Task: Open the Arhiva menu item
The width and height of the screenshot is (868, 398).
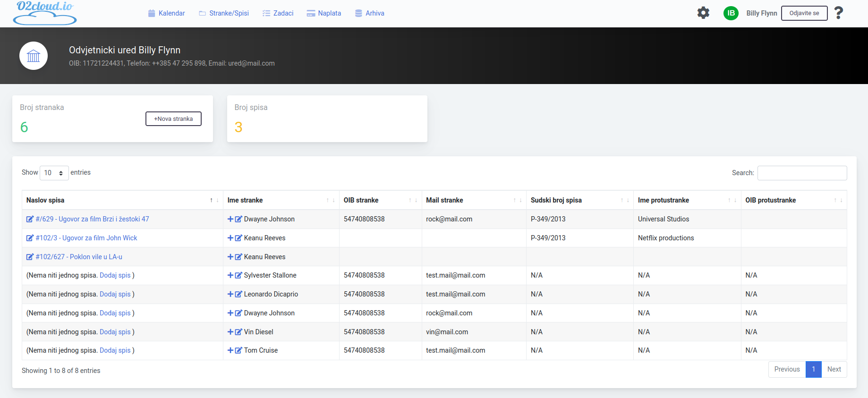Action: tap(369, 13)
